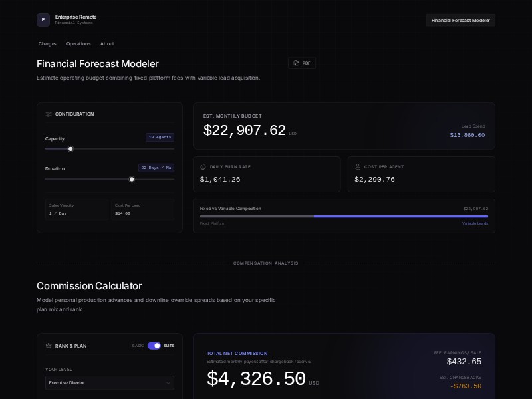Screen dimensions: 532x399
Task: Expand the Fixed vs Variable Composition bar
Action: [x=344, y=216]
